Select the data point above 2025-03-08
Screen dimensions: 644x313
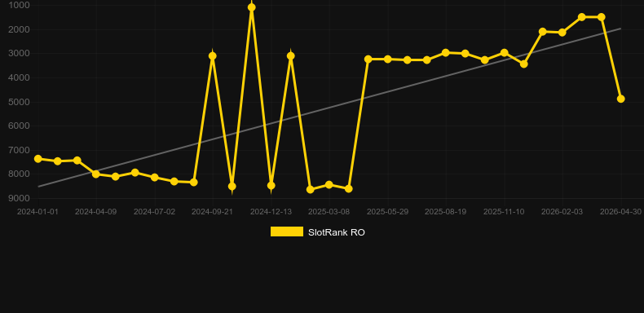point(329,185)
